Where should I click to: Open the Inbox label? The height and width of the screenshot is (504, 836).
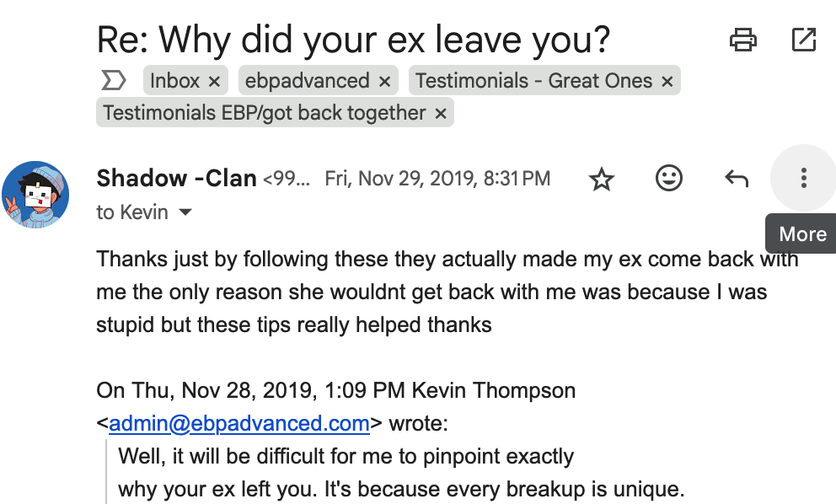175,81
